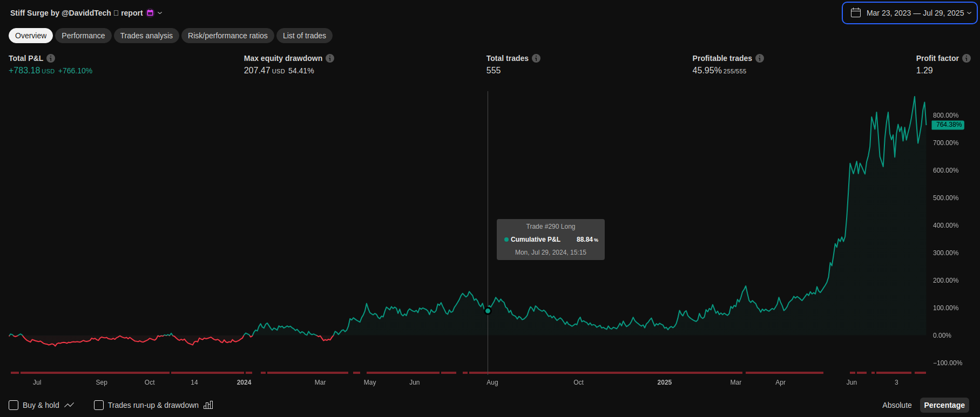Click the purple calendar icon beside report title
This screenshot has height=417, width=980.
coord(150,13)
